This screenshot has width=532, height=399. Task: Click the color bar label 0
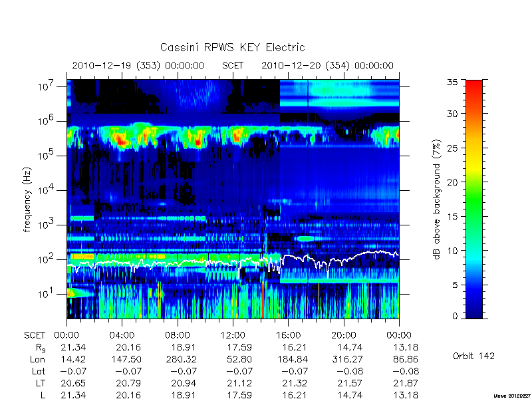click(455, 316)
